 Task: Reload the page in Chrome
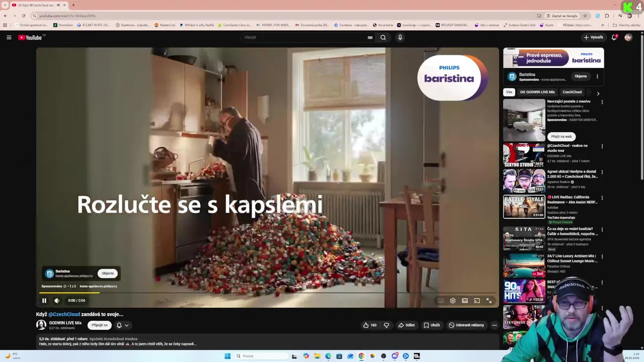(x=23, y=16)
